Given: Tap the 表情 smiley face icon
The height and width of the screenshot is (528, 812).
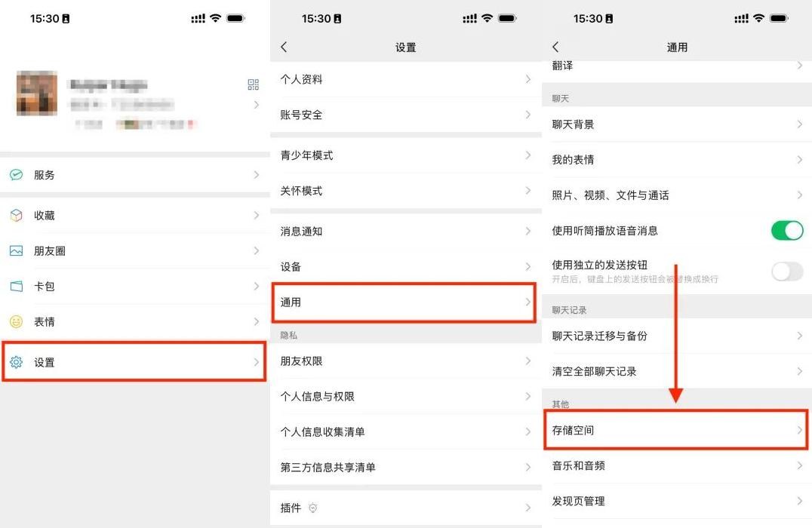Looking at the screenshot, I should [x=16, y=322].
